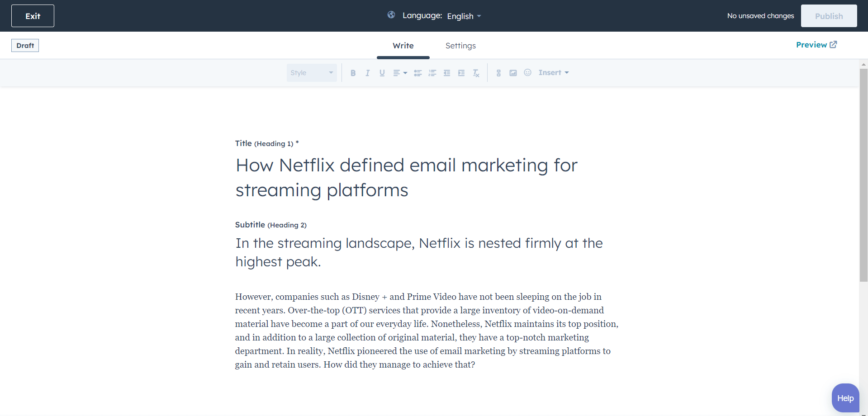
Task: Open the Preview link
Action: [x=816, y=45]
